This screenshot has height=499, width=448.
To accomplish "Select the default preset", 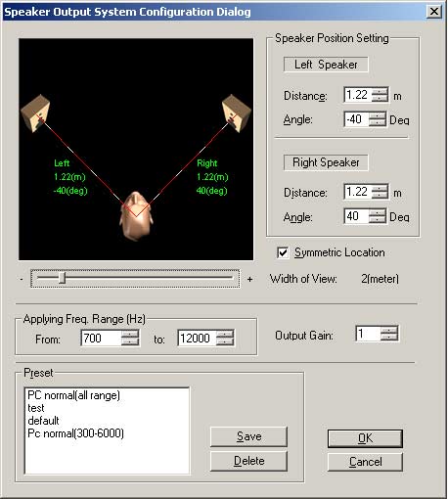I will point(43,421).
